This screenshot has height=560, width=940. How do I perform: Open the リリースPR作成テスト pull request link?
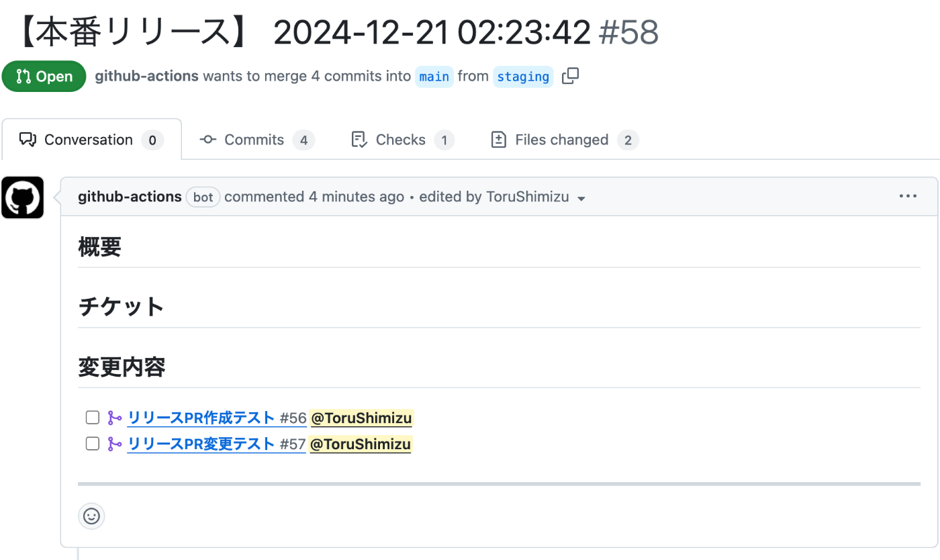point(201,418)
